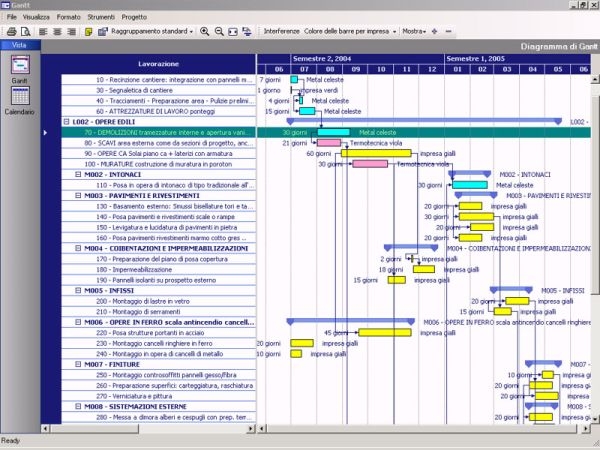600x450 pixels.
Task: Click the zoom in magnifier icon
Action: point(205,32)
